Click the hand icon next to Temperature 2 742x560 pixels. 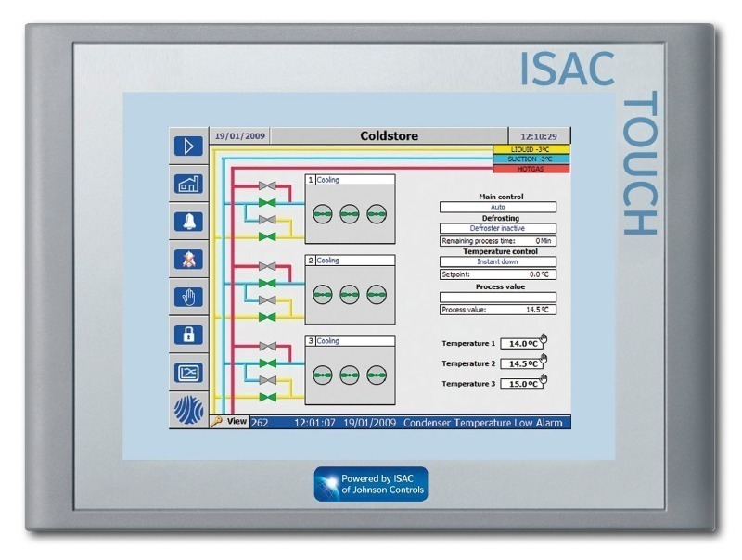click(x=544, y=359)
